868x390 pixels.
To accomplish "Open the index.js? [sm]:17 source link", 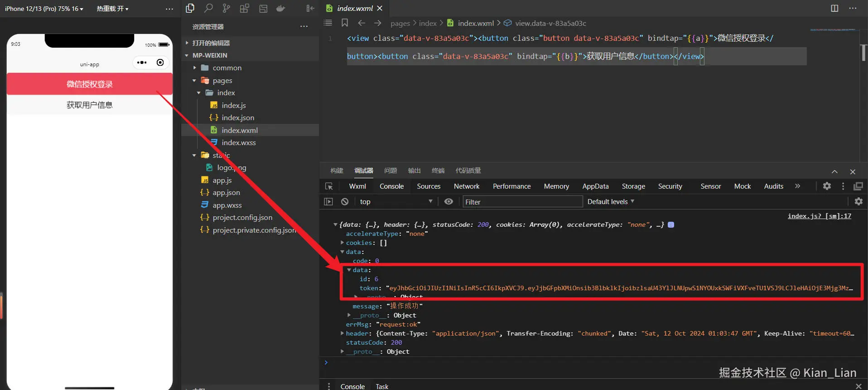I will pyautogui.click(x=819, y=216).
